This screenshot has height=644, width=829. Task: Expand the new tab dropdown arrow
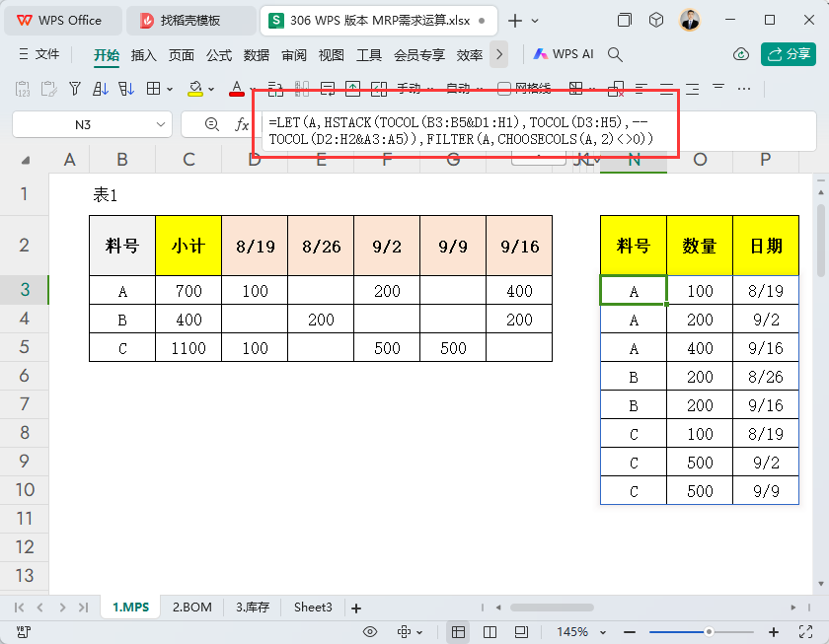tap(535, 21)
